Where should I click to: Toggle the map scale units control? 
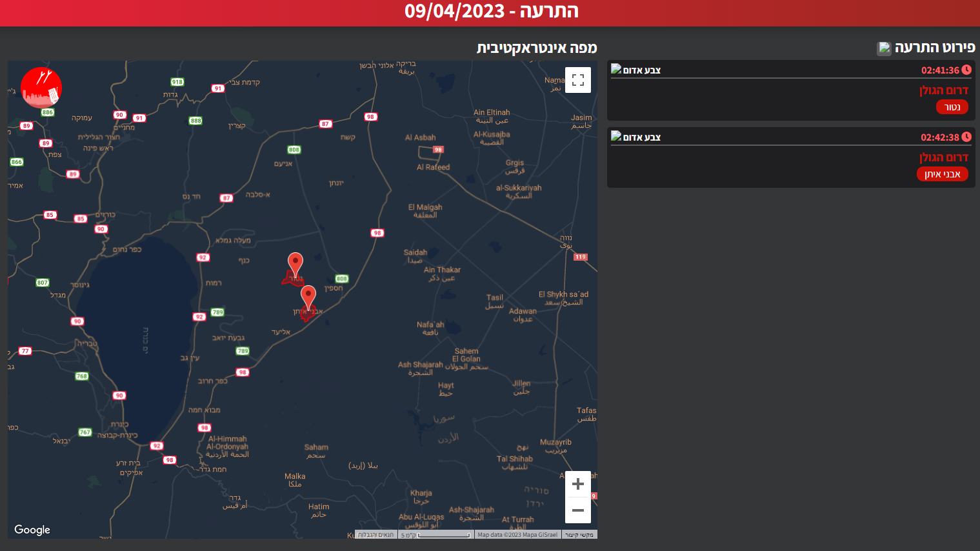pyautogui.click(x=435, y=535)
